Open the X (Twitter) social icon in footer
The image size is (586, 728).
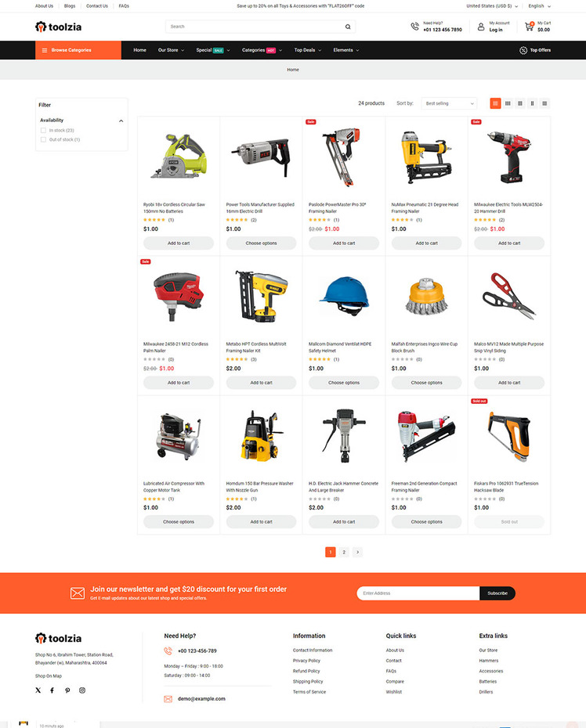(x=38, y=690)
